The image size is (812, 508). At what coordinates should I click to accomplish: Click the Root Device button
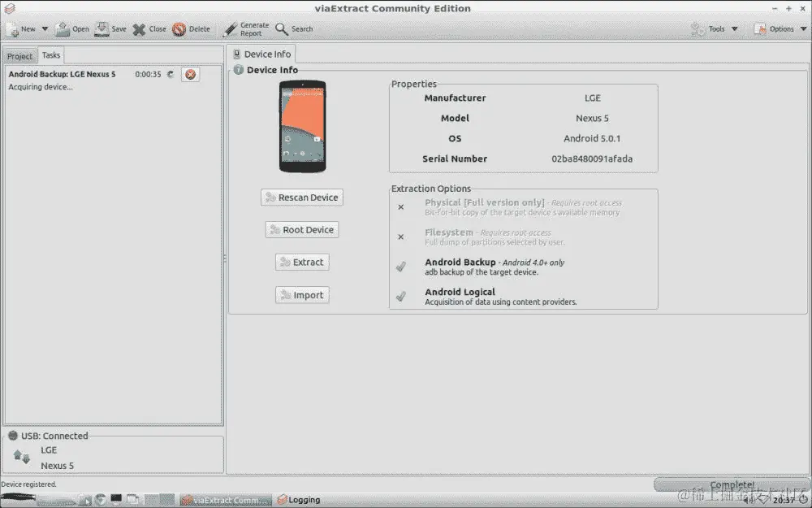tap(302, 230)
